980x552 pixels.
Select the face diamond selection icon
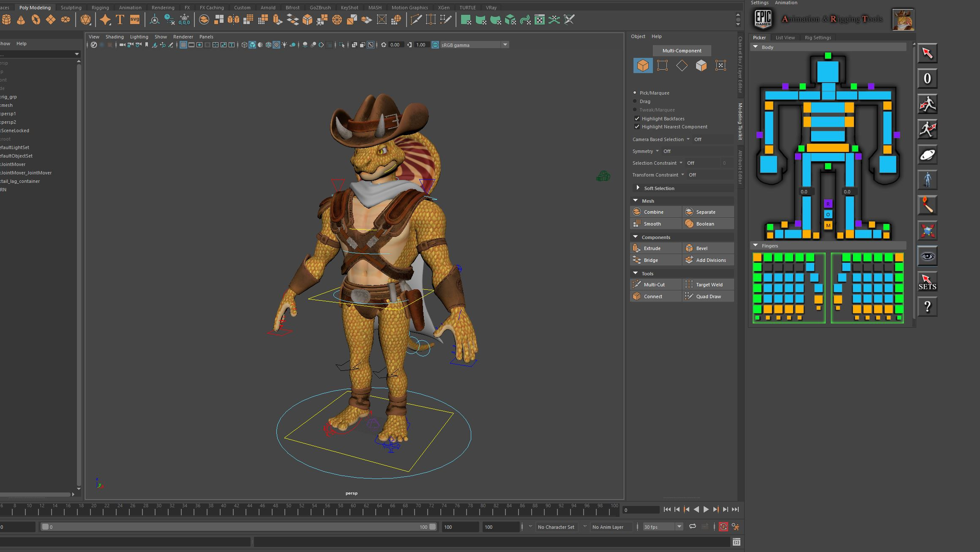tap(682, 65)
